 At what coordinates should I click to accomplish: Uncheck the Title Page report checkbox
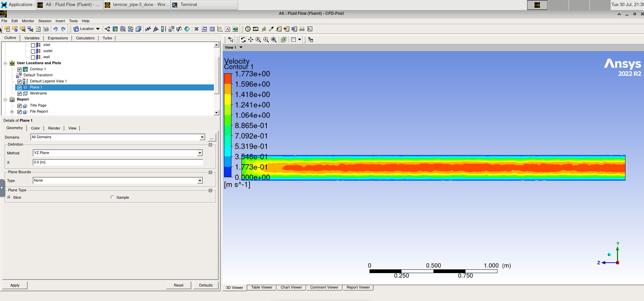(x=20, y=106)
